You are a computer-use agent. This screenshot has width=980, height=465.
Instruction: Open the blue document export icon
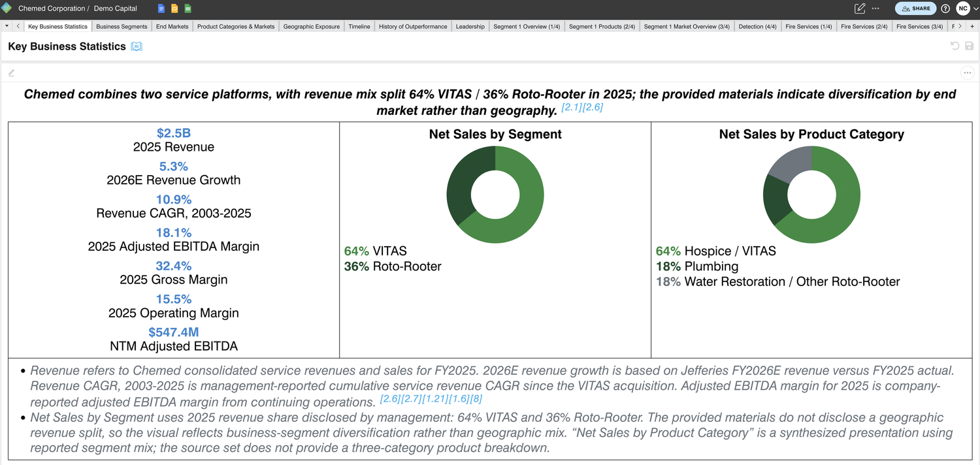click(x=161, y=8)
